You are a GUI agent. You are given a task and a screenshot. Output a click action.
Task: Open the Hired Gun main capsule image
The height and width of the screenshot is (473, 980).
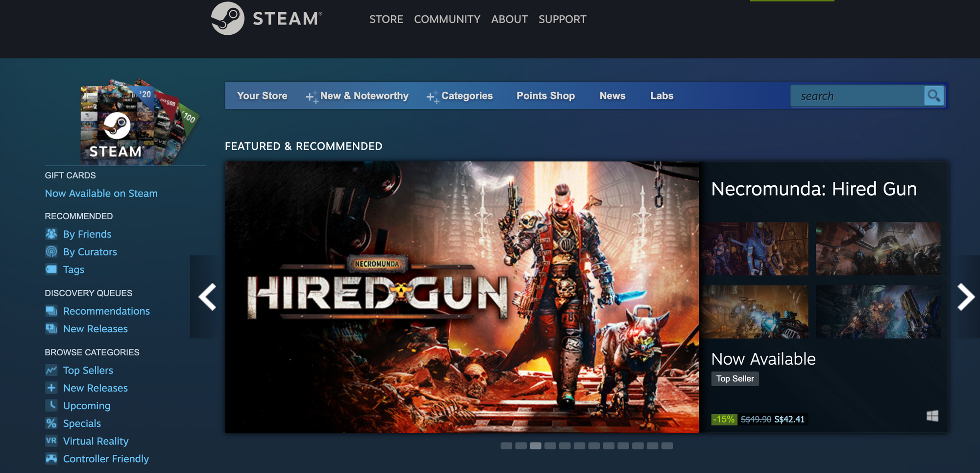462,297
